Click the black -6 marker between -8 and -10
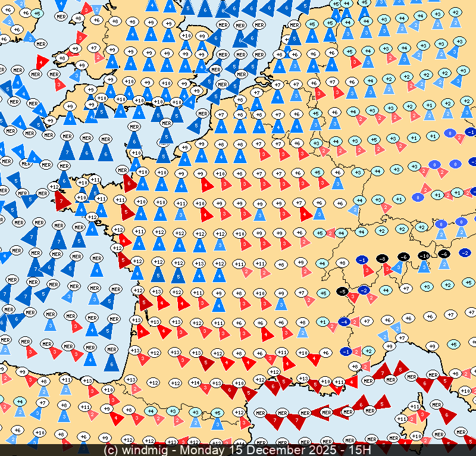Screen dimensions: 476x456 (x=403, y=257)
